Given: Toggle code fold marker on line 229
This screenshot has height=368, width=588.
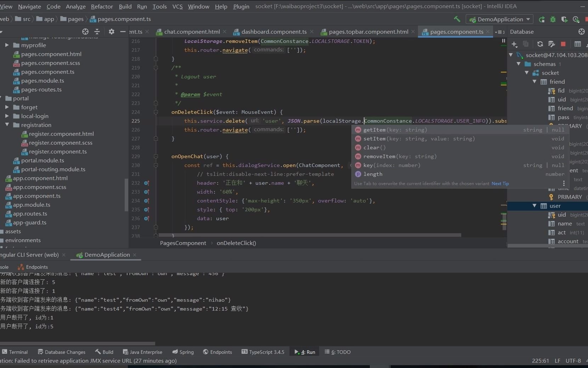Looking at the screenshot, I should (156, 156).
